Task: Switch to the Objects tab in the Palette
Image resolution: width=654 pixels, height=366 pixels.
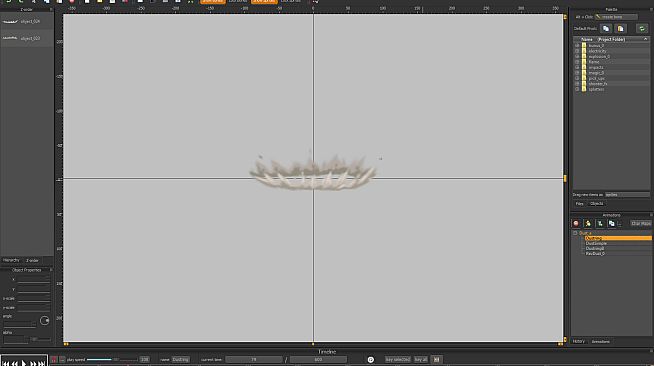Action: pyautogui.click(x=596, y=204)
